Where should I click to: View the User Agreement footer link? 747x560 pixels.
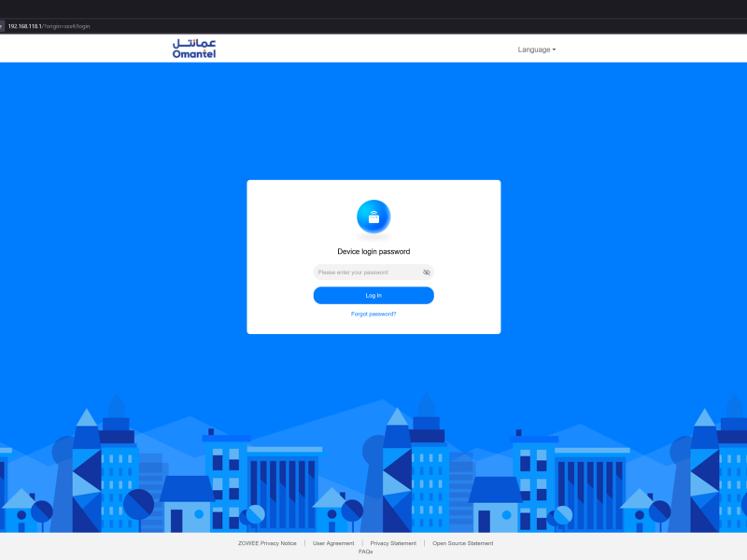pyautogui.click(x=333, y=543)
